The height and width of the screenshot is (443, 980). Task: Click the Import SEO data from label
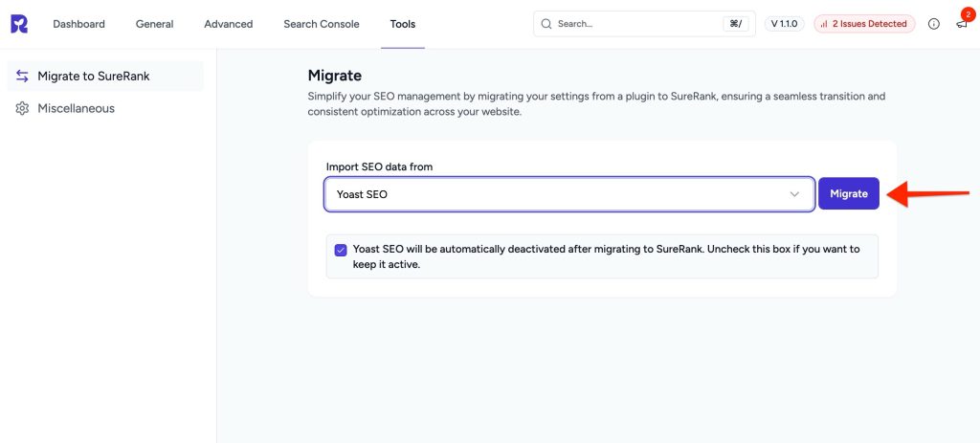[x=379, y=166]
